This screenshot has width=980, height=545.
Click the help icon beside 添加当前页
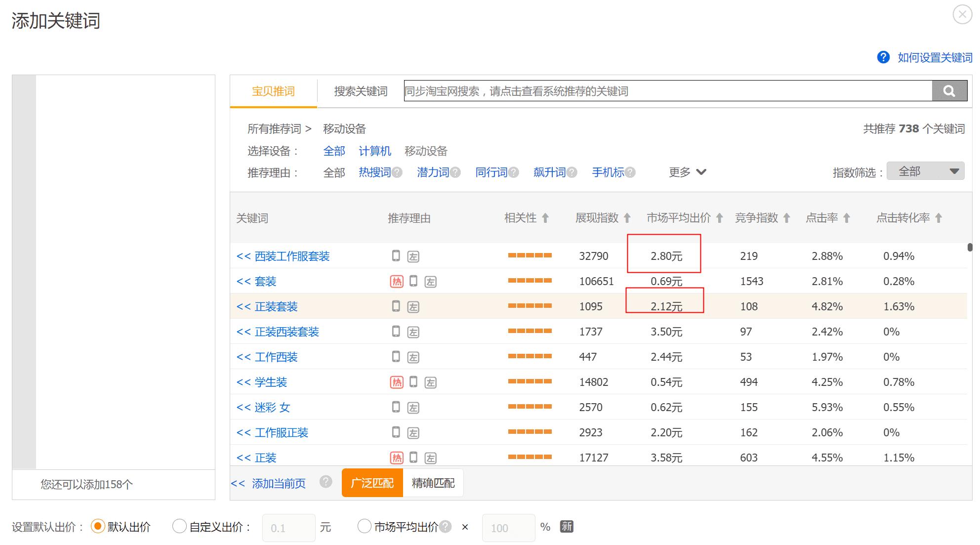coord(326,481)
